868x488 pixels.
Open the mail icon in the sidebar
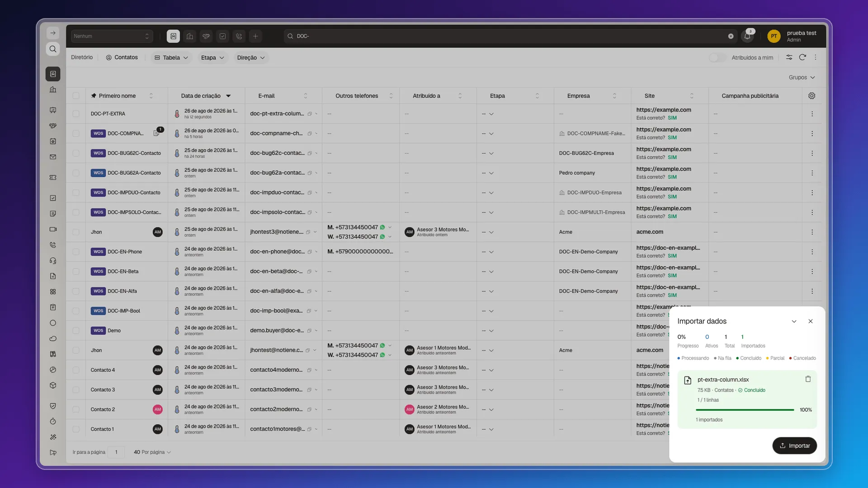pos(53,157)
